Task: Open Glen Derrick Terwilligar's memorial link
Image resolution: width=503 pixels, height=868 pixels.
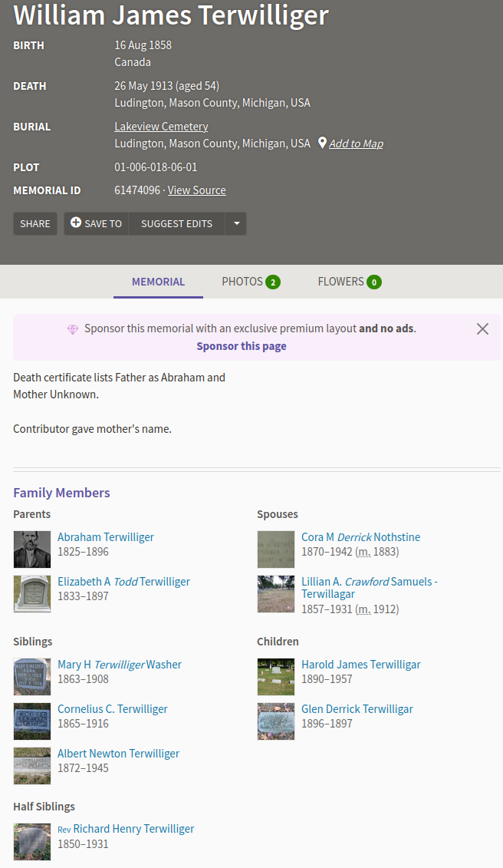Action: [x=357, y=709]
